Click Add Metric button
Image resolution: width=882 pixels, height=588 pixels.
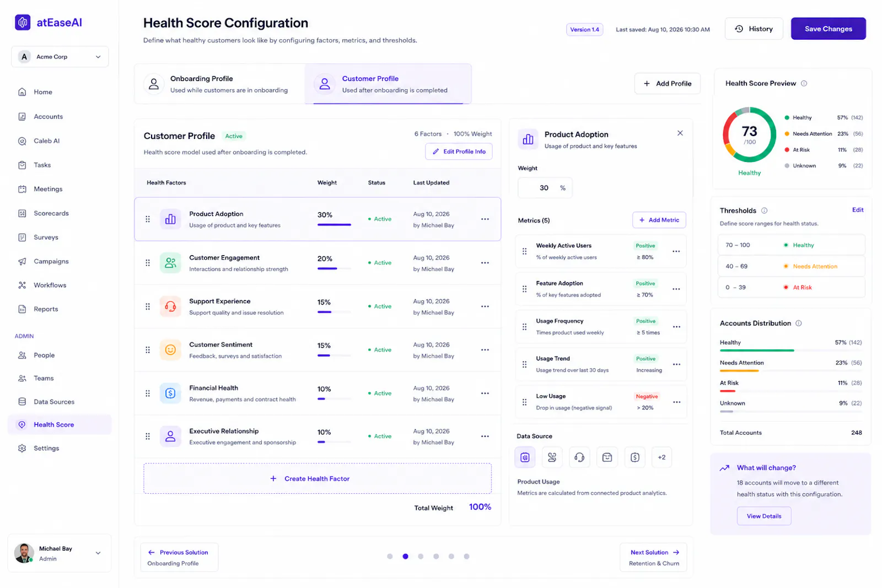tap(659, 220)
